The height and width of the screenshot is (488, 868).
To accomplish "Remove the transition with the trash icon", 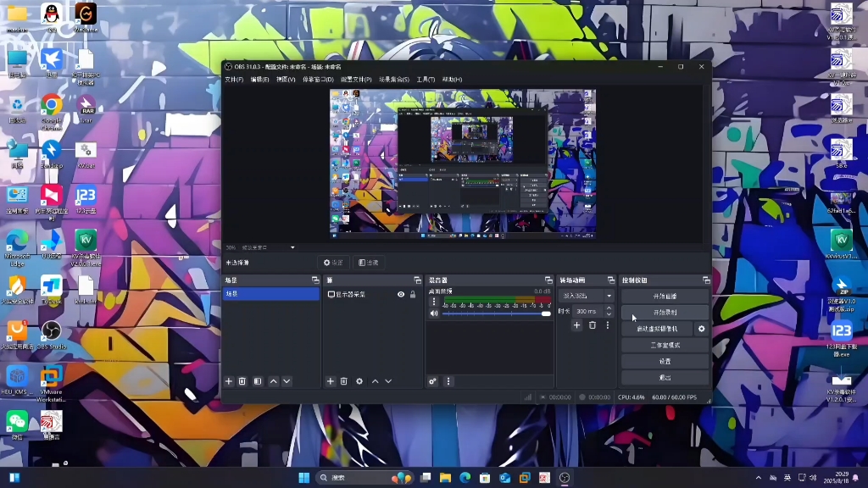I will [593, 325].
